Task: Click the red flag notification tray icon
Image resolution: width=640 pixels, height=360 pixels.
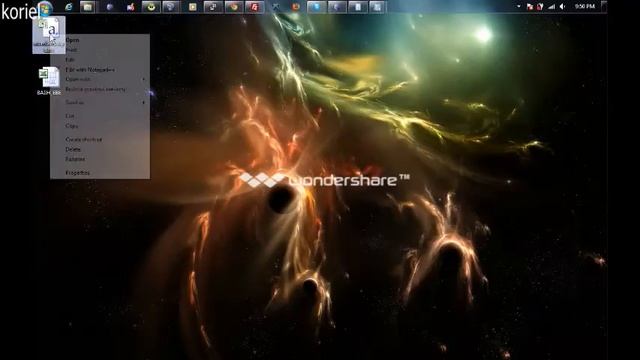Action: click(x=530, y=7)
